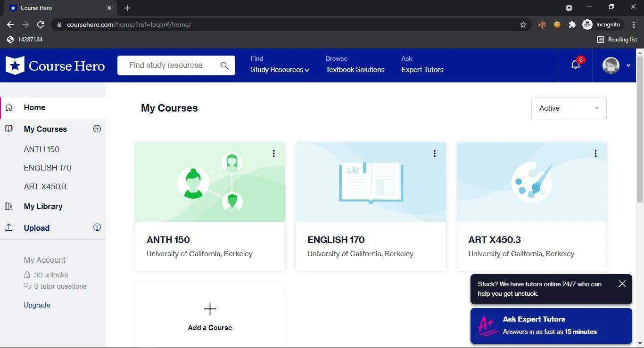644x348 pixels.
Task: Select My Courses in sidebar
Action: point(45,129)
